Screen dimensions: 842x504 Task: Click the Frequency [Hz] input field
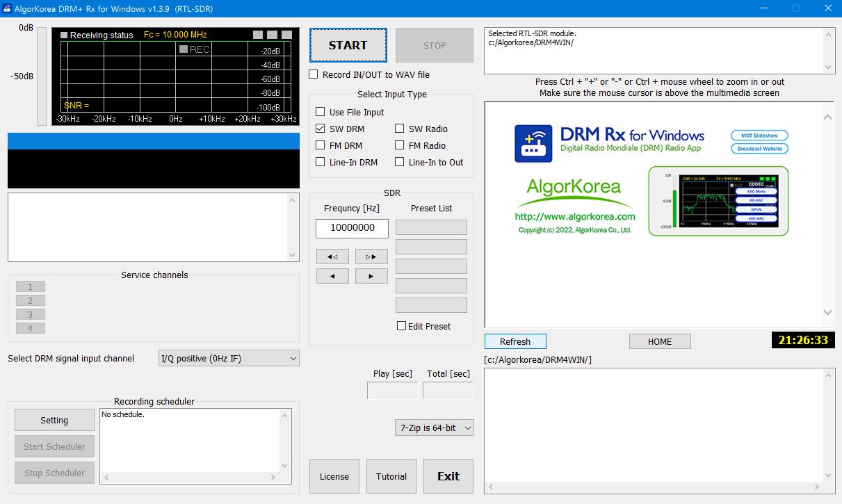pos(352,228)
